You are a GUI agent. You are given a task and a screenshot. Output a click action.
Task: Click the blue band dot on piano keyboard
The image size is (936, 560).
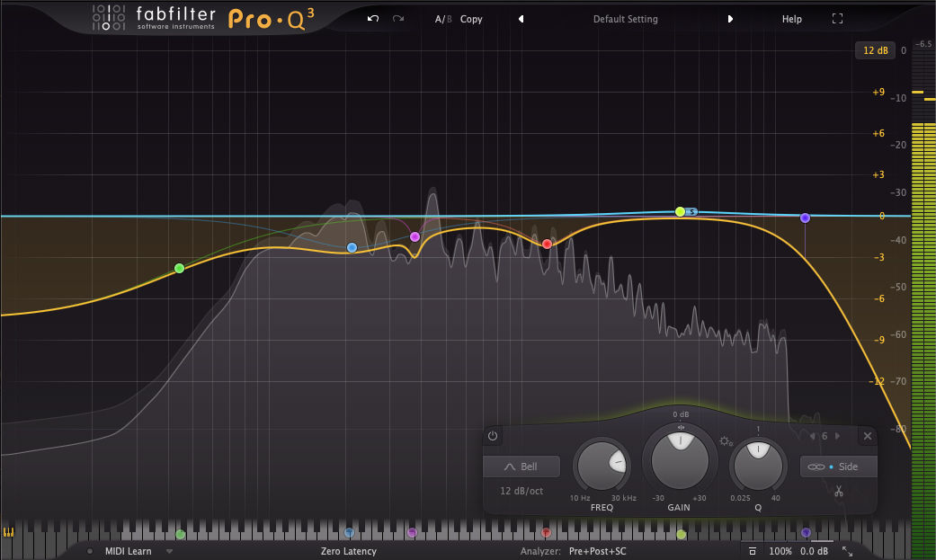[x=349, y=532]
